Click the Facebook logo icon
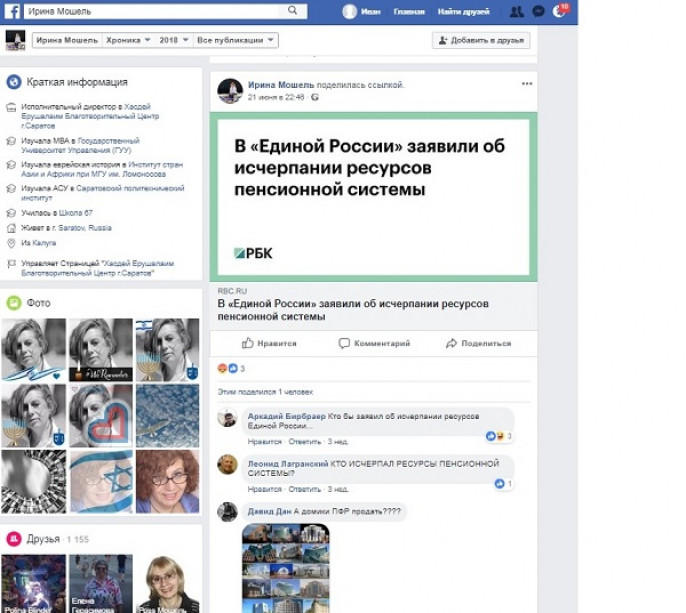686x613 pixels. click(x=12, y=11)
